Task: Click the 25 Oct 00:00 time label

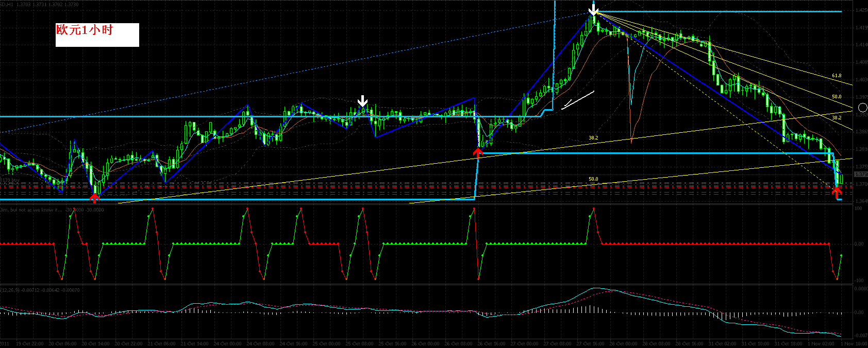Action: click(326, 343)
